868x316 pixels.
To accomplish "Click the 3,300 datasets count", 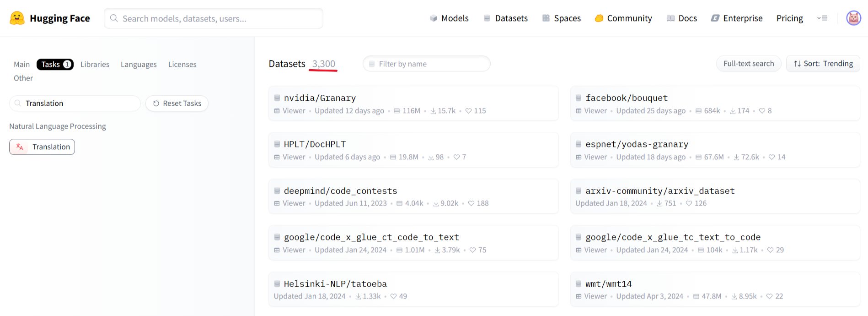I will [323, 64].
